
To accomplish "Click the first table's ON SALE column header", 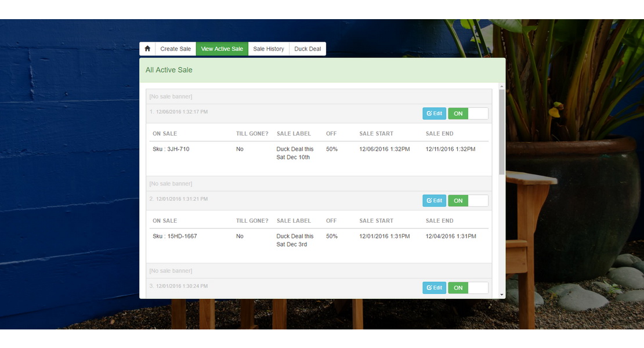I will tap(165, 133).
